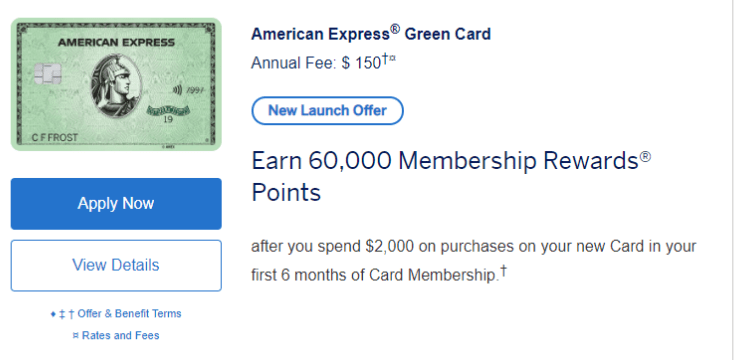Screen dimensions: 736x360
Task: Click the contactless symbol on the card
Action: click(176, 90)
